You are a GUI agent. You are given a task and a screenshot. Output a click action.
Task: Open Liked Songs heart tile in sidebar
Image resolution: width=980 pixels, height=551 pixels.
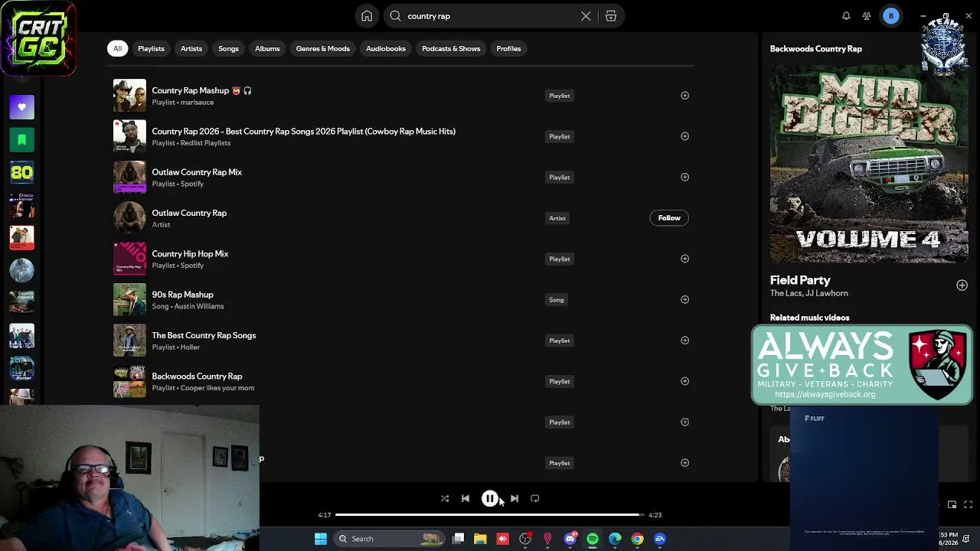[21, 107]
